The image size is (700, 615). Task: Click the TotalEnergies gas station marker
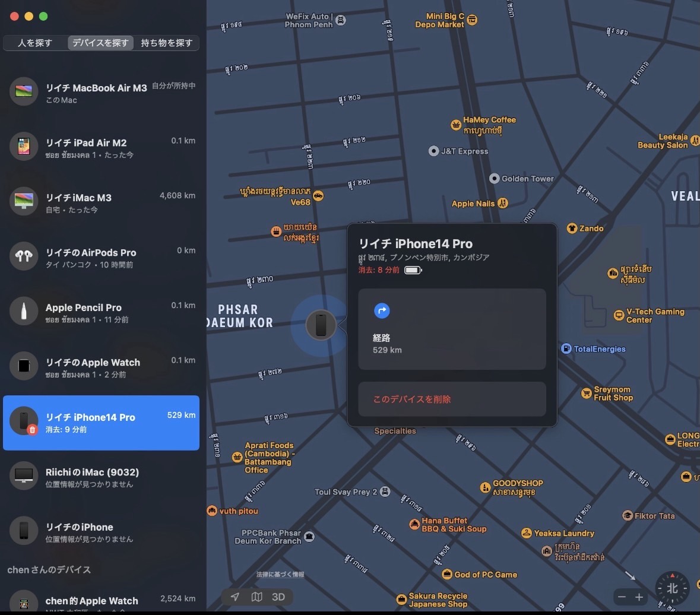point(566,348)
